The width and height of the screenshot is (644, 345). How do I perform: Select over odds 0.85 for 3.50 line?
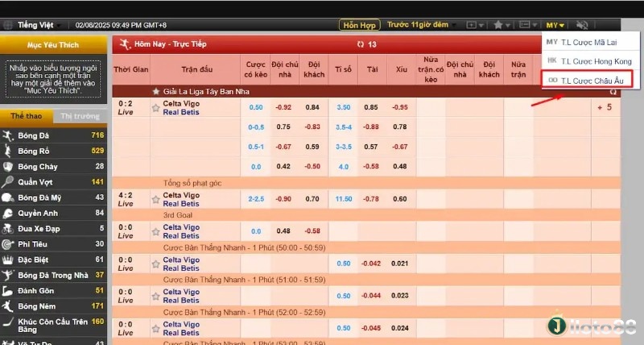point(371,107)
